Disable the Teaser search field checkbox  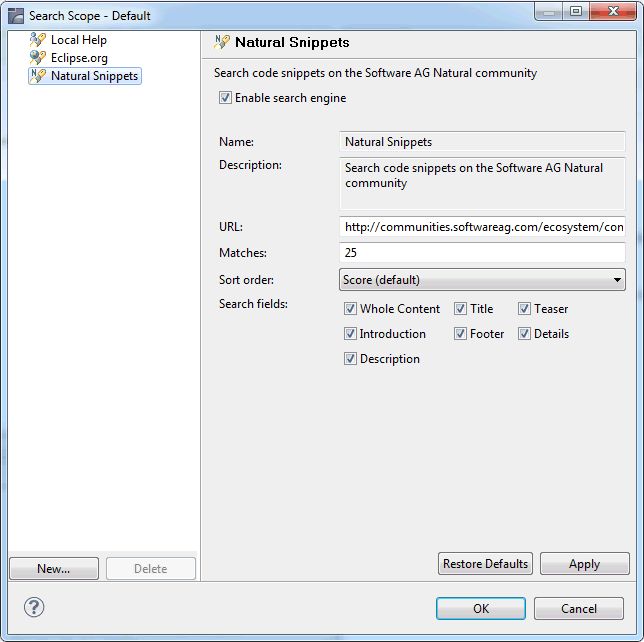[x=525, y=309]
